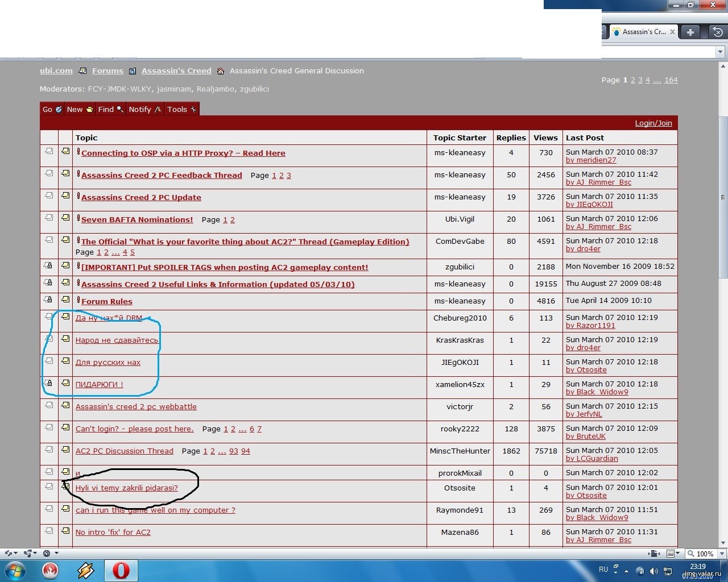Click the fit-to-width icon in status bar
Screen dimensions: 728x582
point(655,554)
